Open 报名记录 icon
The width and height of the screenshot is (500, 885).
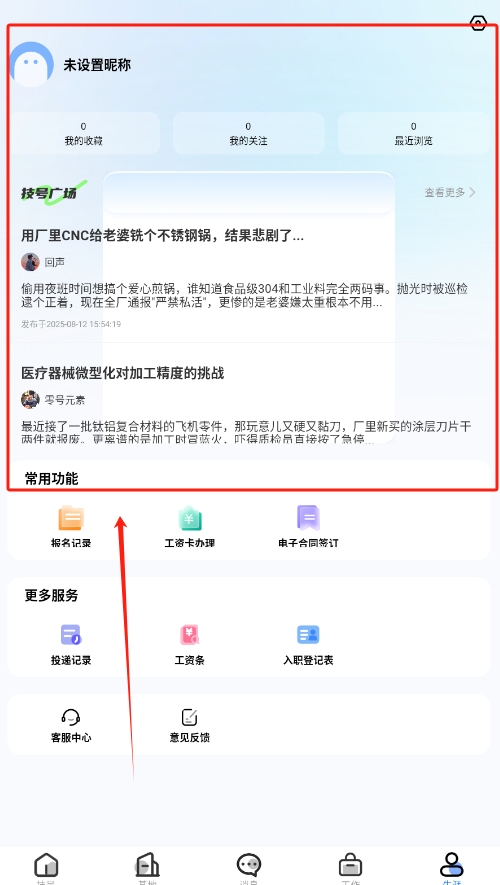[x=71, y=518]
